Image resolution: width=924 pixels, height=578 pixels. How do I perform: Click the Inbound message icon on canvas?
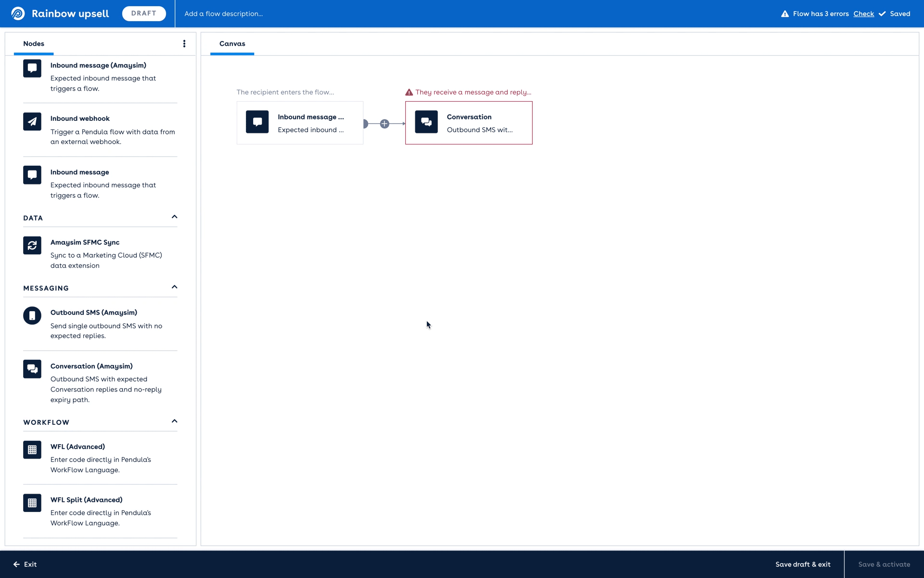tap(257, 122)
